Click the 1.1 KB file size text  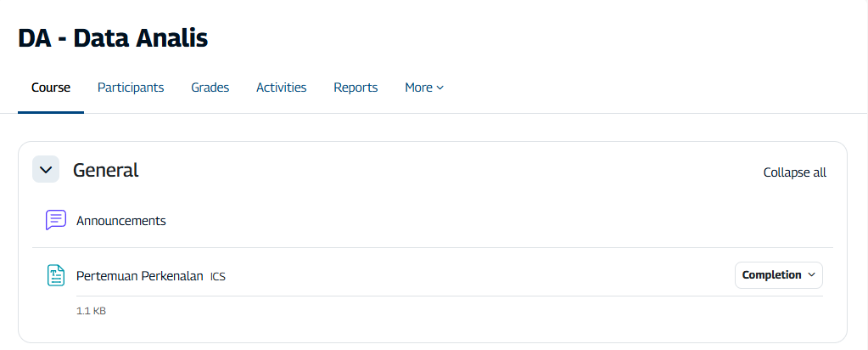(91, 311)
